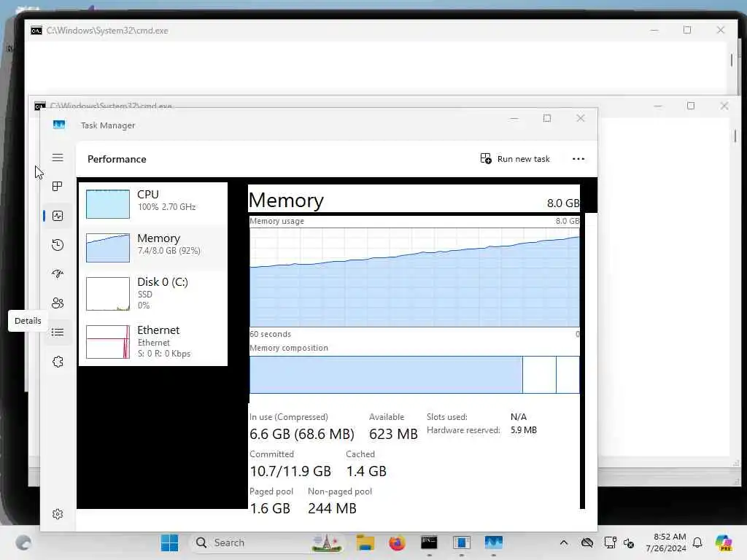Open Services page puzzle icon
Screen dimensions: 747x560
click(x=58, y=362)
